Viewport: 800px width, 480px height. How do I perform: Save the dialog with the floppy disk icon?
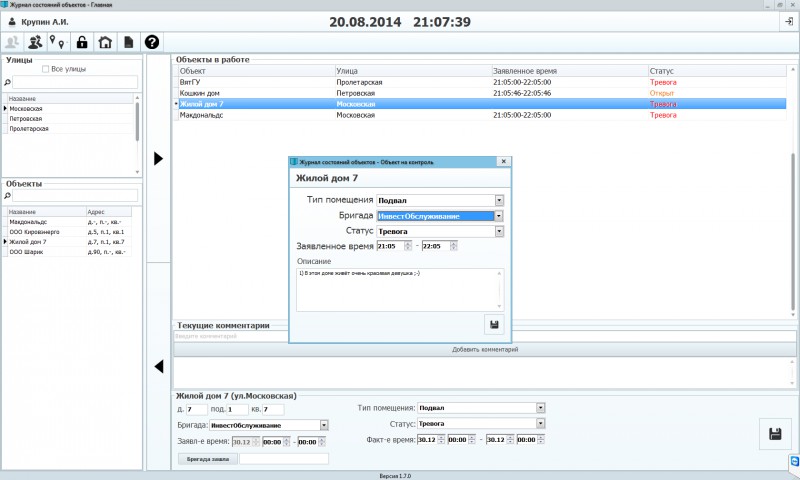494,324
